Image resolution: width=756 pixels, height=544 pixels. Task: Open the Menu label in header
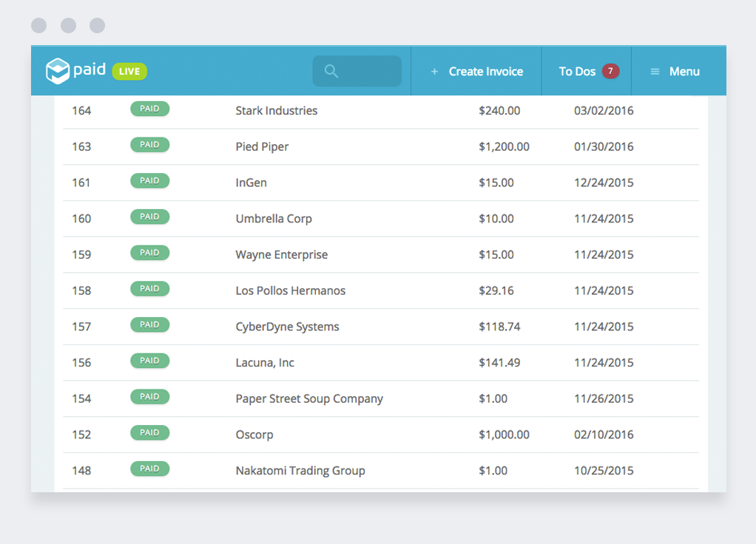click(x=684, y=71)
